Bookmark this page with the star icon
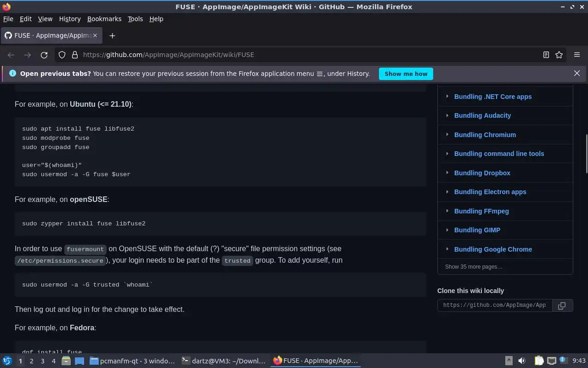 point(559,55)
